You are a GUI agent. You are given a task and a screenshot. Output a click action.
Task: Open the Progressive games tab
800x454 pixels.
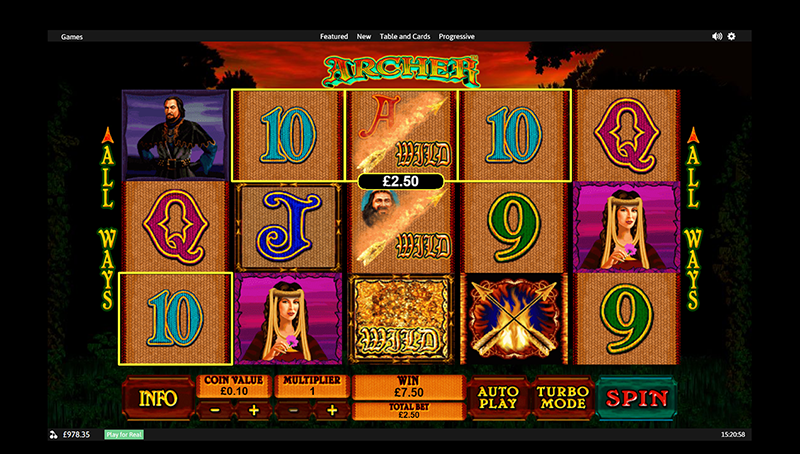point(457,36)
